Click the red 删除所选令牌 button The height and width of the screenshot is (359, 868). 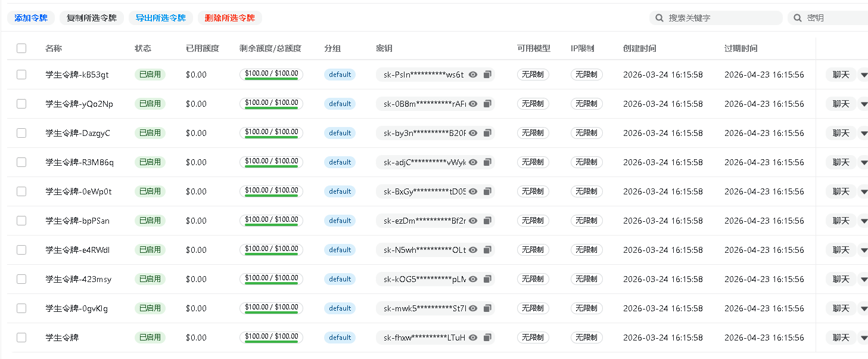coord(229,18)
